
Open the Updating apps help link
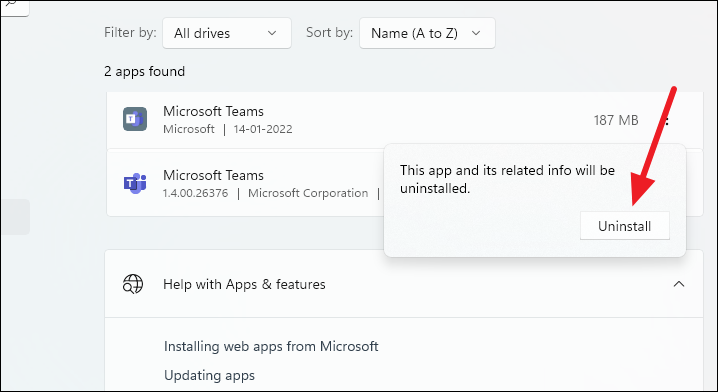(x=209, y=376)
